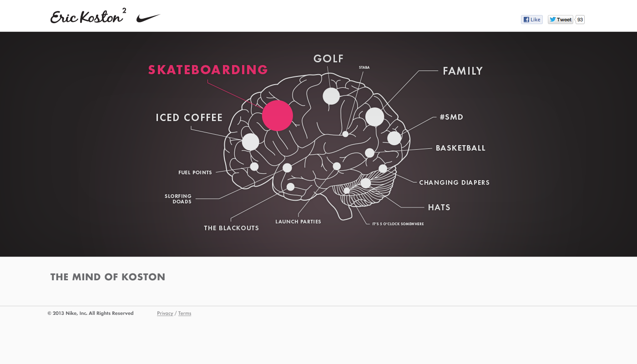637x364 pixels.
Task: Click the pink Skateboarding circle on brain
Action: click(277, 116)
